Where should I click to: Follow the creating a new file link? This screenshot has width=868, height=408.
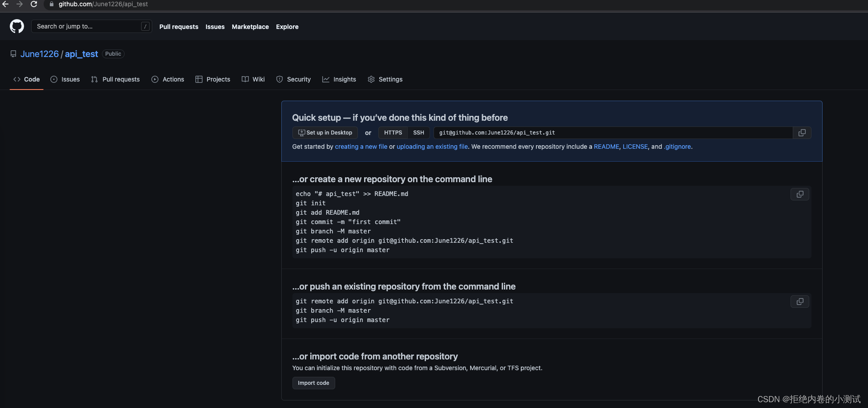361,147
